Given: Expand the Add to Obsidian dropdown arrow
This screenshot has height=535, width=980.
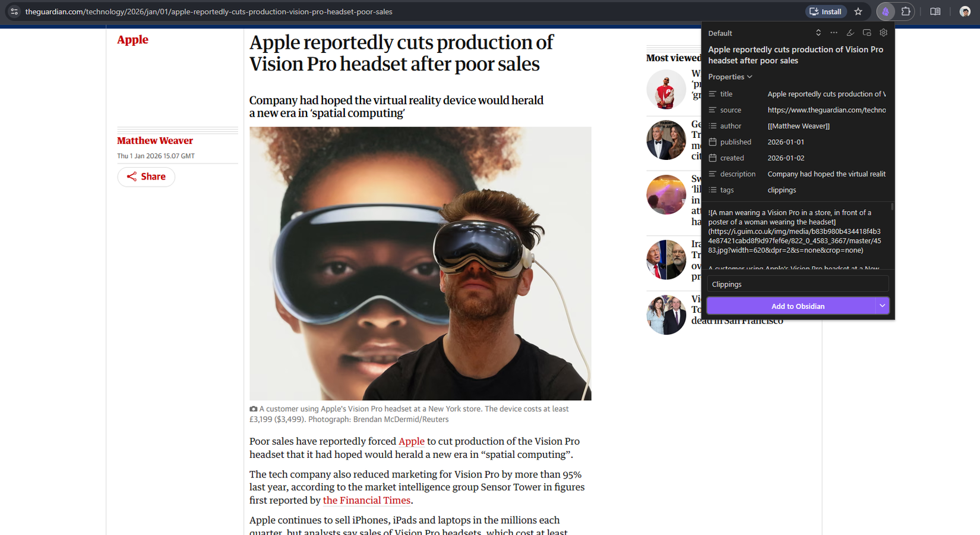Looking at the screenshot, I should click(882, 306).
